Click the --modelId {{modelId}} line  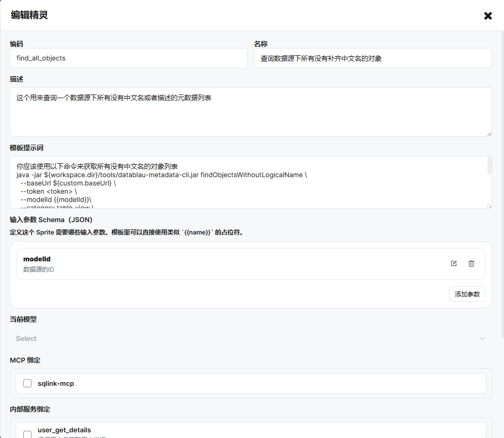56,200
